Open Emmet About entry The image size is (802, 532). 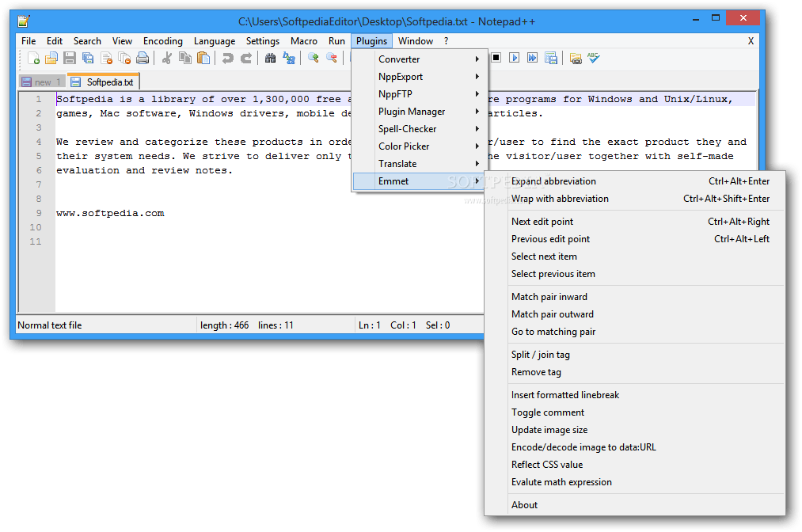point(635,505)
